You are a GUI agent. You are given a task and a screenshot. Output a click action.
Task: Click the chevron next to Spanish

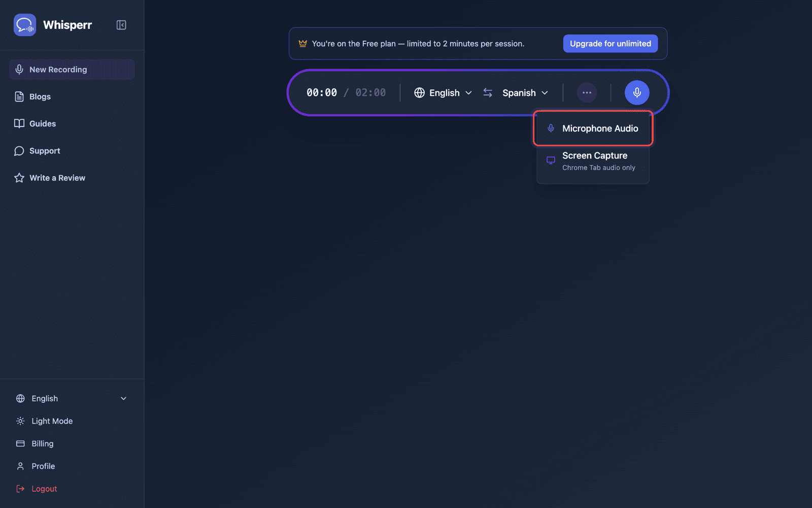545,93
